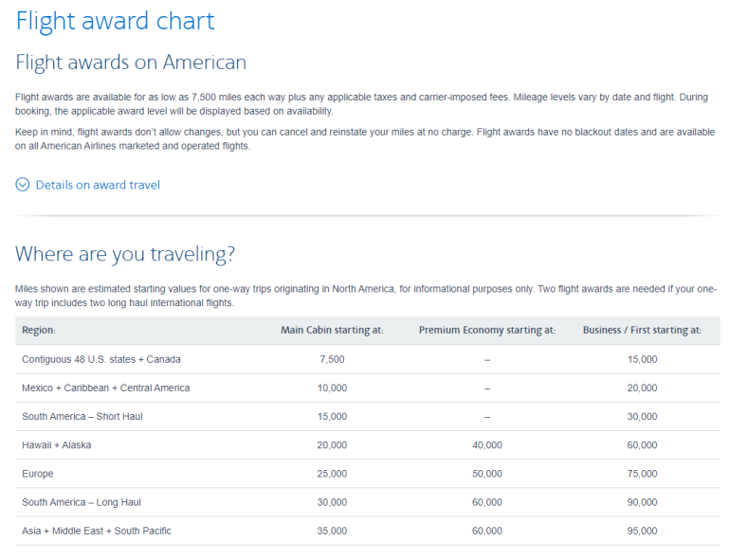The width and height of the screenshot is (730, 560).
Task: Select the 'Mexico + Caribbean + Central America' row label
Action: pyautogui.click(x=105, y=388)
